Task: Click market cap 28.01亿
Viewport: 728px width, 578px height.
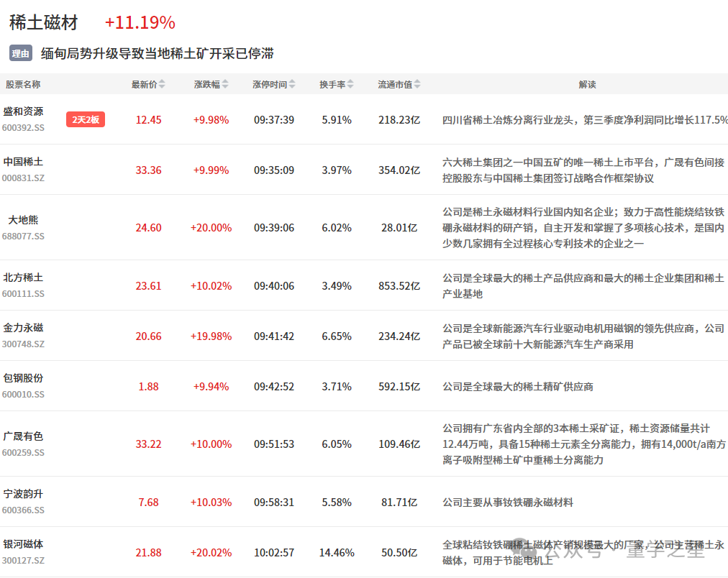Action: tap(399, 228)
